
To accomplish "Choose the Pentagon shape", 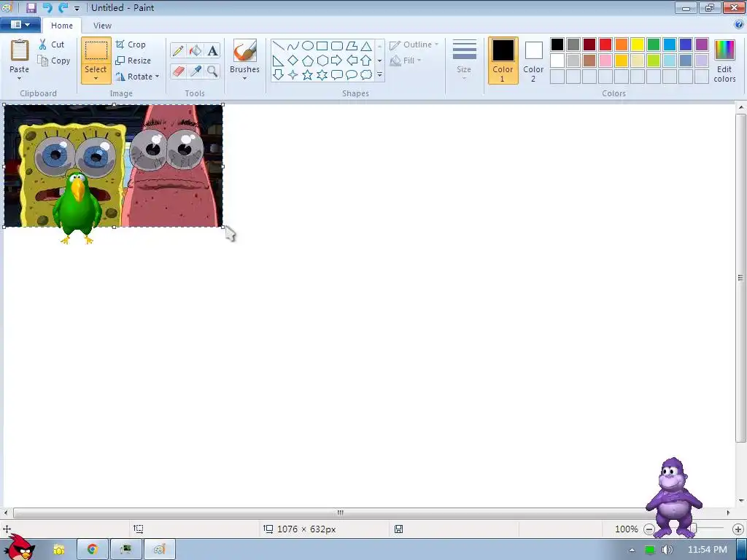I will click(308, 61).
